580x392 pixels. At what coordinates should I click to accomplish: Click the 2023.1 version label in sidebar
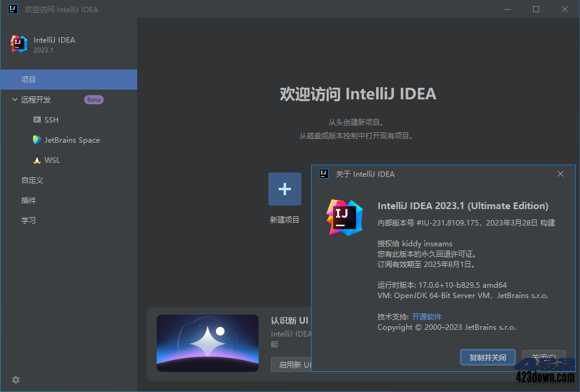(x=44, y=50)
